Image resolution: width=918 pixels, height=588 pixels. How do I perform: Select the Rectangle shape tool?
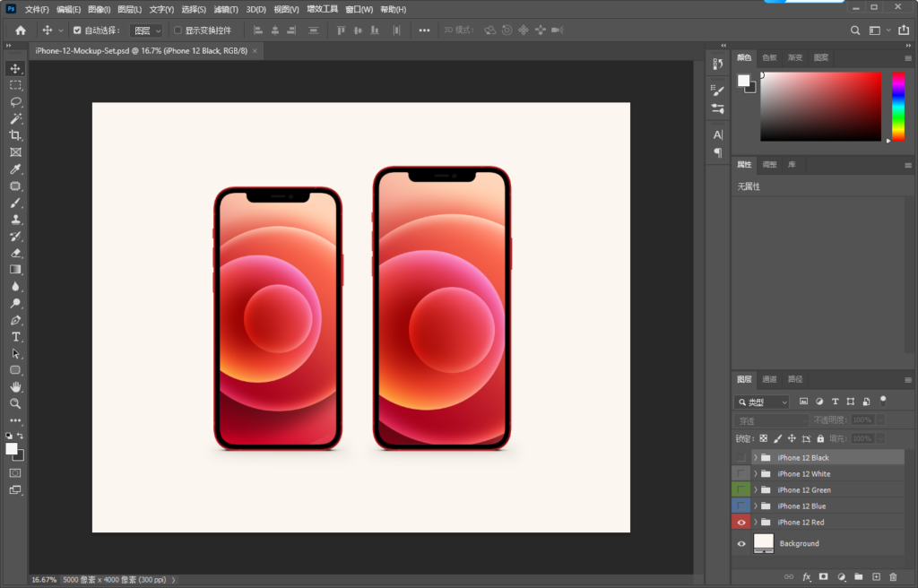tap(15, 370)
